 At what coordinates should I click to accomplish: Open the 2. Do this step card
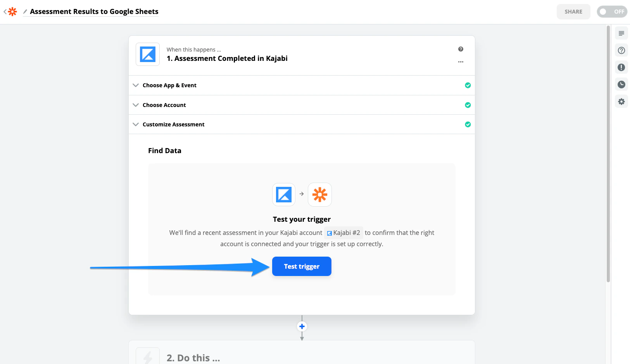point(302,352)
